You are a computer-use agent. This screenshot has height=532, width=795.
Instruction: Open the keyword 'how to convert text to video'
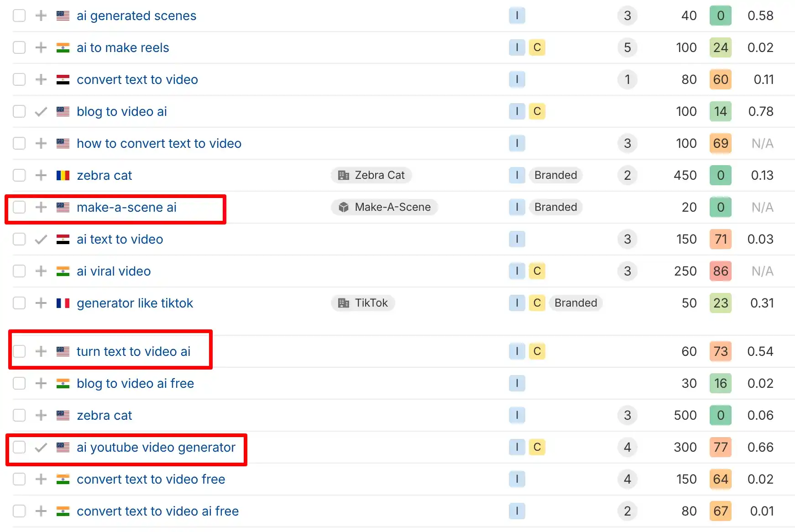159,143
